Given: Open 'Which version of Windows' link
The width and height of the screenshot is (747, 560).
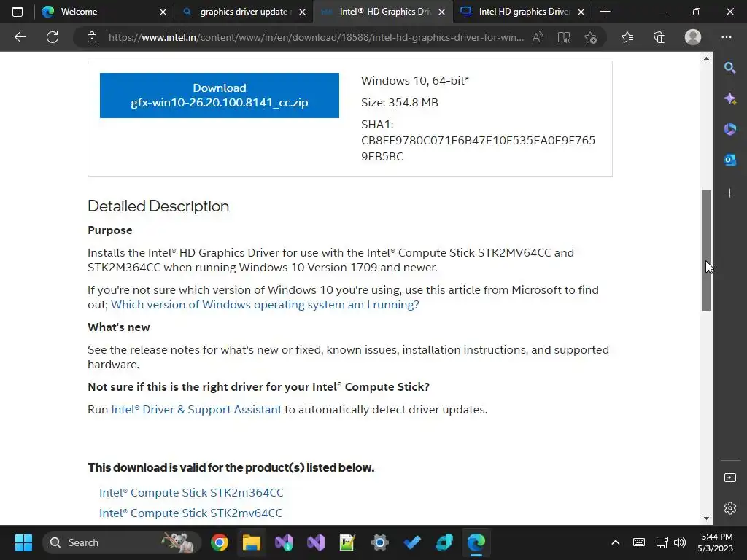Looking at the screenshot, I should tap(265, 305).
